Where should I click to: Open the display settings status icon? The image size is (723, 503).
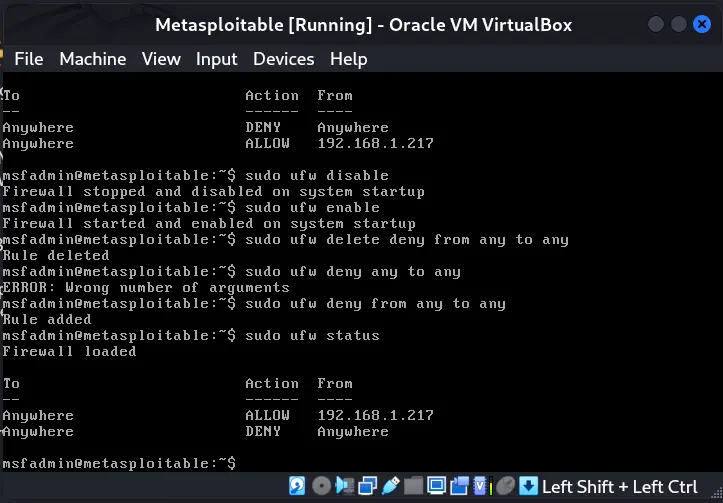[x=437, y=486]
